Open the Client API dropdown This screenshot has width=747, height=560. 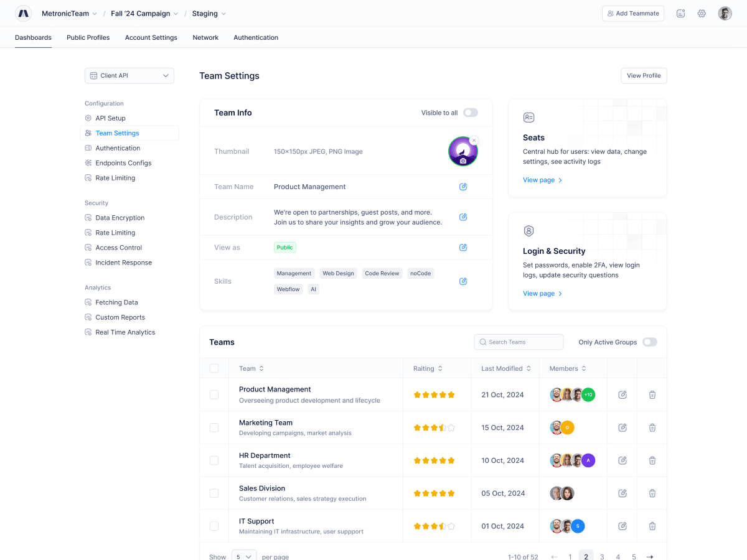coord(129,76)
